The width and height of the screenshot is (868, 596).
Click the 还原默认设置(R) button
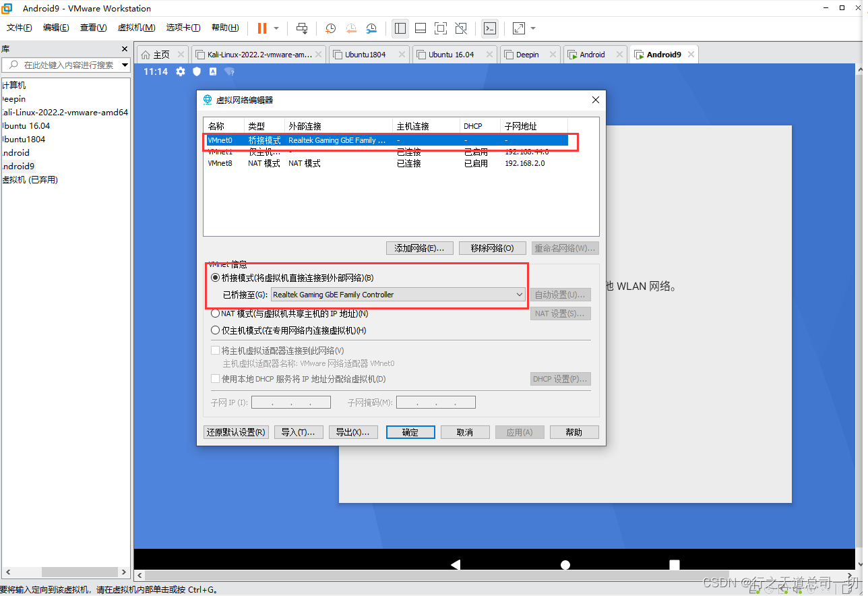(x=236, y=432)
